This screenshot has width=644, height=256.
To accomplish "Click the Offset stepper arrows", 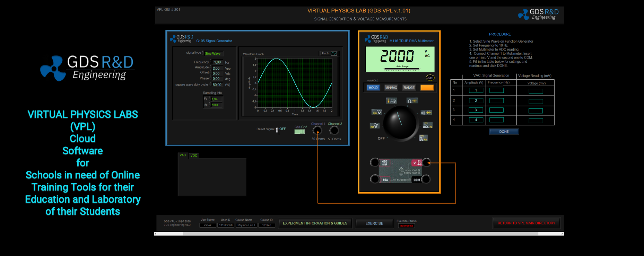I will click(x=210, y=73).
